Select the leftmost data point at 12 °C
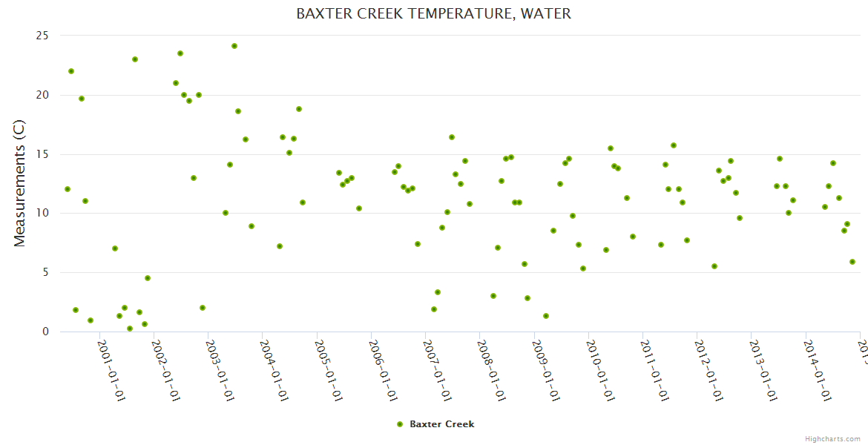868x445 pixels. click(x=68, y=189)
